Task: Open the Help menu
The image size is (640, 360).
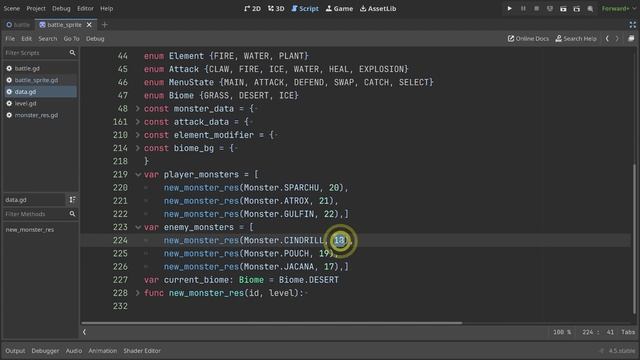Action: pyautogui.click(x=107, y=9)
